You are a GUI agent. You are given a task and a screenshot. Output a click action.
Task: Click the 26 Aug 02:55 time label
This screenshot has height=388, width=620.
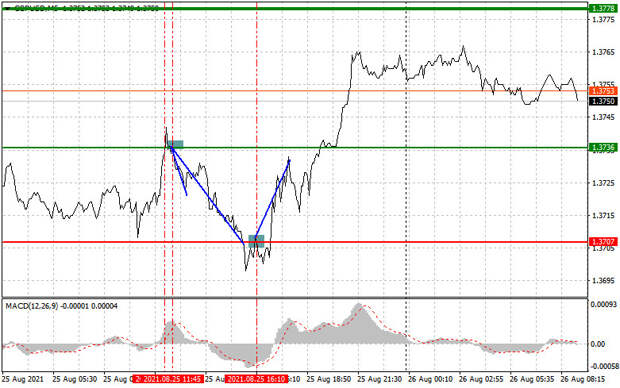[481, 379]
